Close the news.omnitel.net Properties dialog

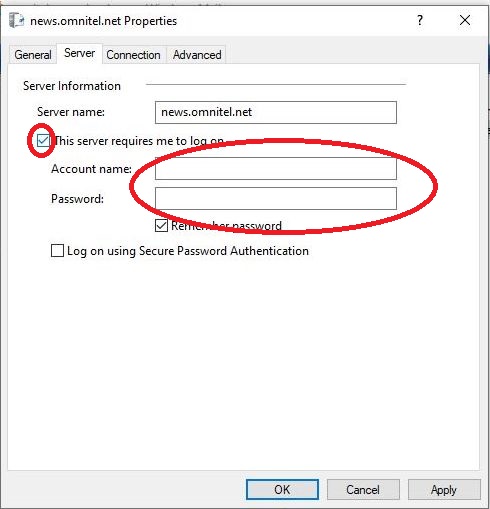(465, 21)
